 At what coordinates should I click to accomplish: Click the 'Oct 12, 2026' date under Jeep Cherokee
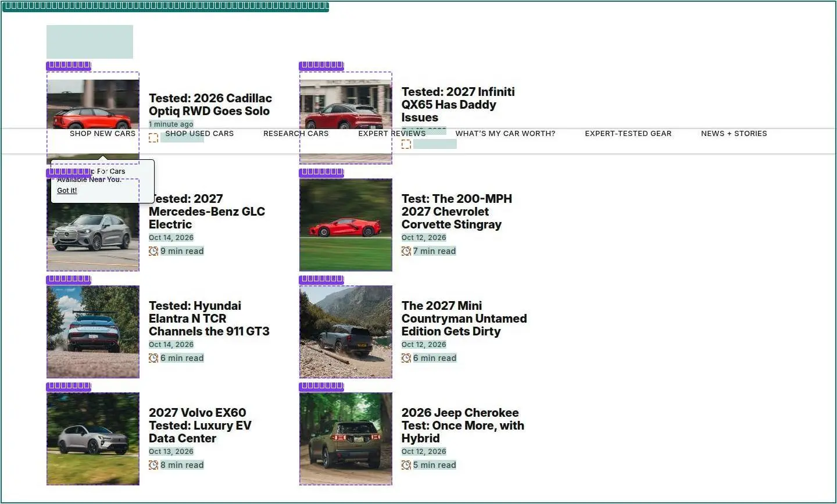[424, 452]
